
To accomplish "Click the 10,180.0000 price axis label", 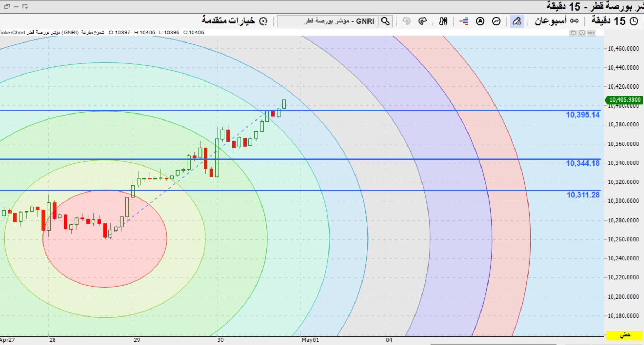I will (x=623, y=316).
